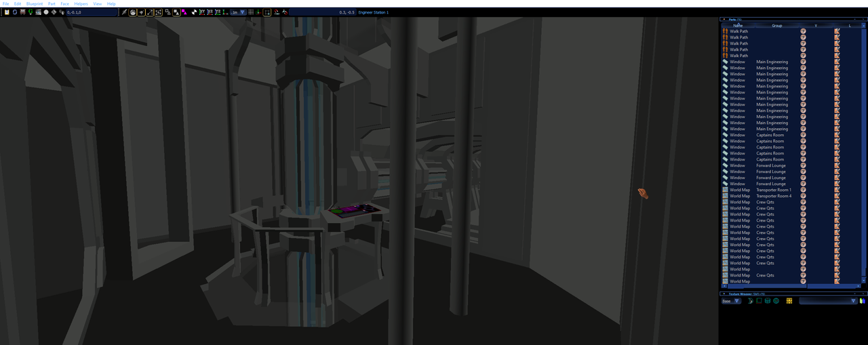Toggle visibility of Transporter Room 1 part
This screenshot has height=345, width=868.
(804, 190)
